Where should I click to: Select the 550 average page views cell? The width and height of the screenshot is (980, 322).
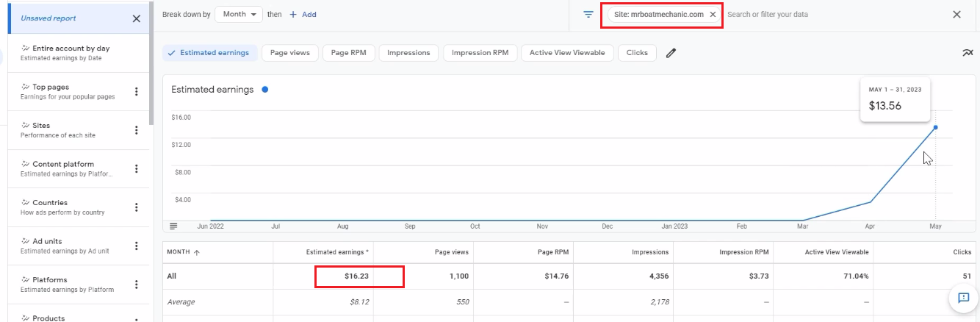(461, 302)
